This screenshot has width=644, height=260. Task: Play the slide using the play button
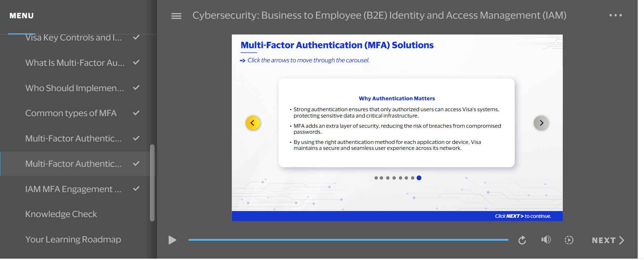click(172, 240)
